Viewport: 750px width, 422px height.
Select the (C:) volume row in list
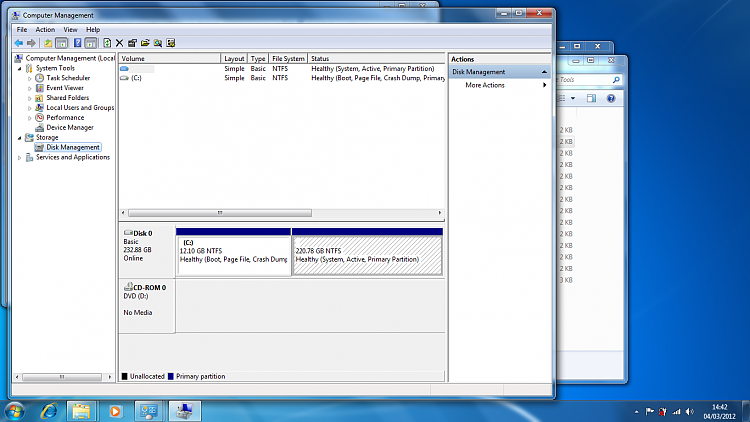click(x=282, y=78)
